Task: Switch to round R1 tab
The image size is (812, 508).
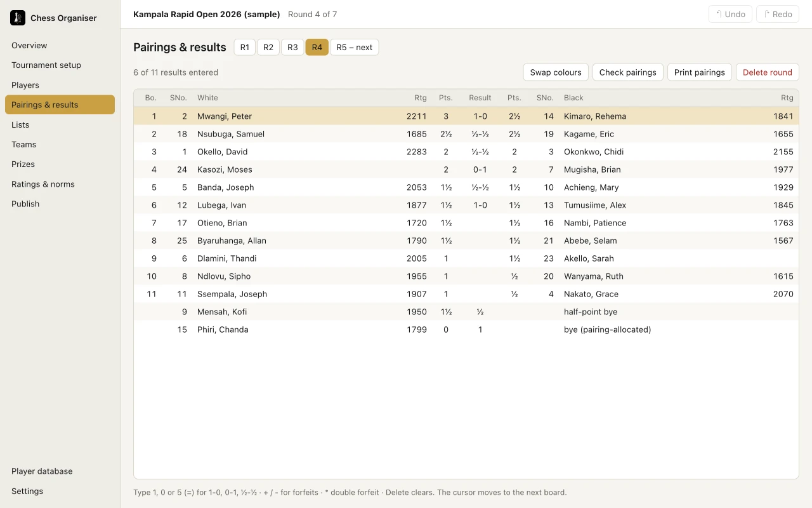Action: tap(244, 48)
